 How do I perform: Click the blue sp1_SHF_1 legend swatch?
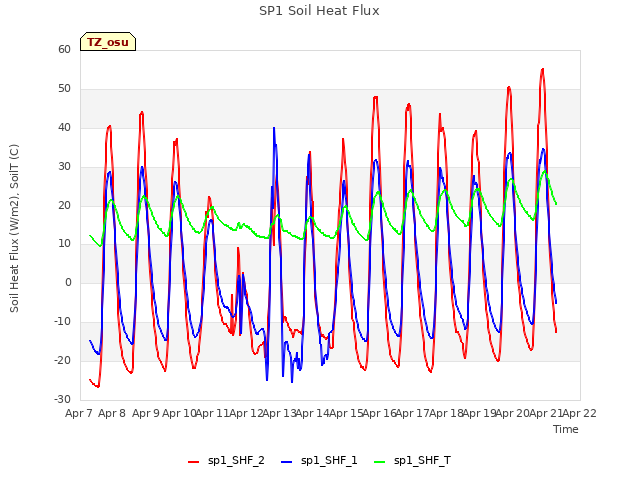pyautogui.click(x=287, y=462)
